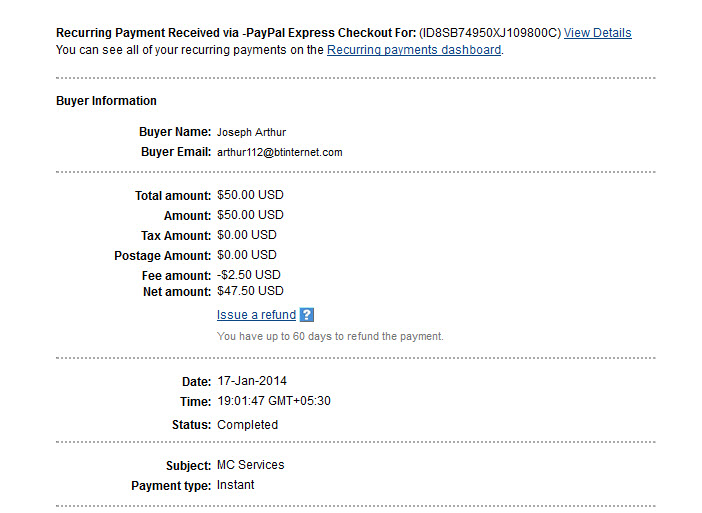Click the blue question mark help icon
This screenshot has height=513, width=702.
tap(307, 315)
